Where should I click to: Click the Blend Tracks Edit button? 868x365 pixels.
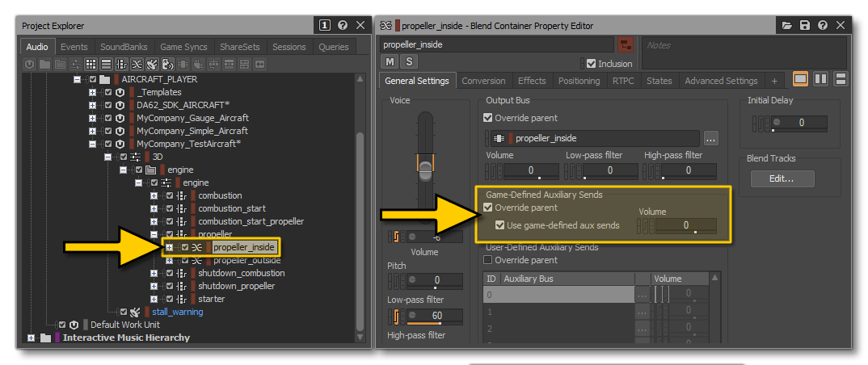pyautogui.click(x=782, y=179)
